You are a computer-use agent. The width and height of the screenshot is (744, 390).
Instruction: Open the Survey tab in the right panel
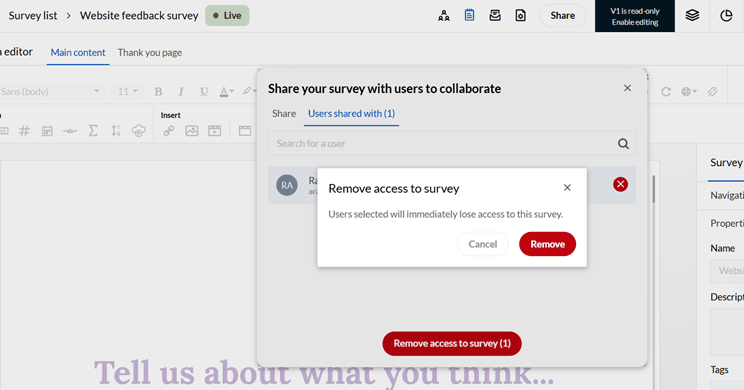tap(726, 163)
